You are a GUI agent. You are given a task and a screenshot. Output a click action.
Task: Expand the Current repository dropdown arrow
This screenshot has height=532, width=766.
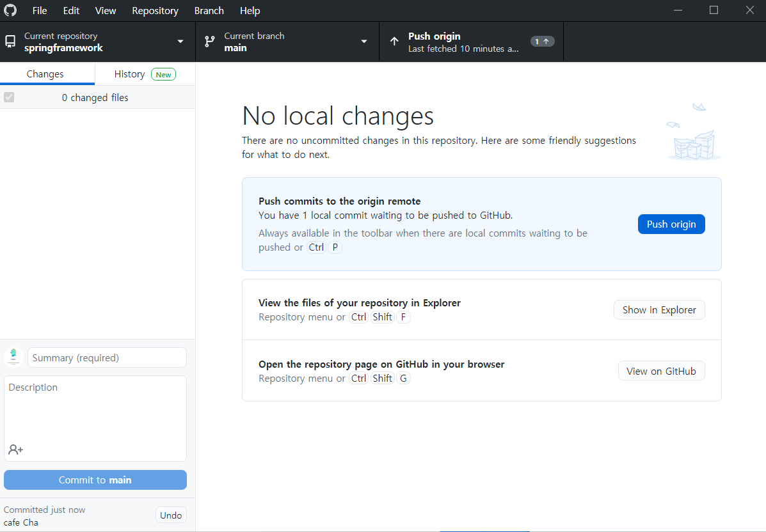pos(180,42)
